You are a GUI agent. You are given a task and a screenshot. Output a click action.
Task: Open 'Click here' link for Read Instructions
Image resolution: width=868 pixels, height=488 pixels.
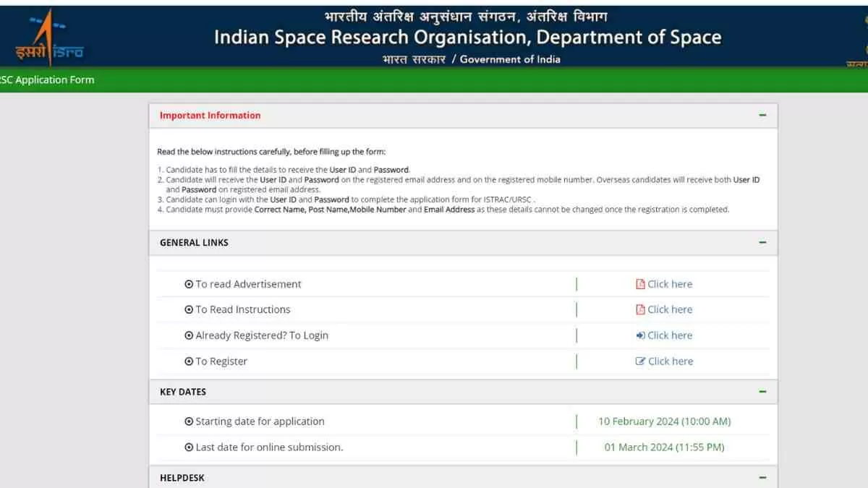pos(670,309)
